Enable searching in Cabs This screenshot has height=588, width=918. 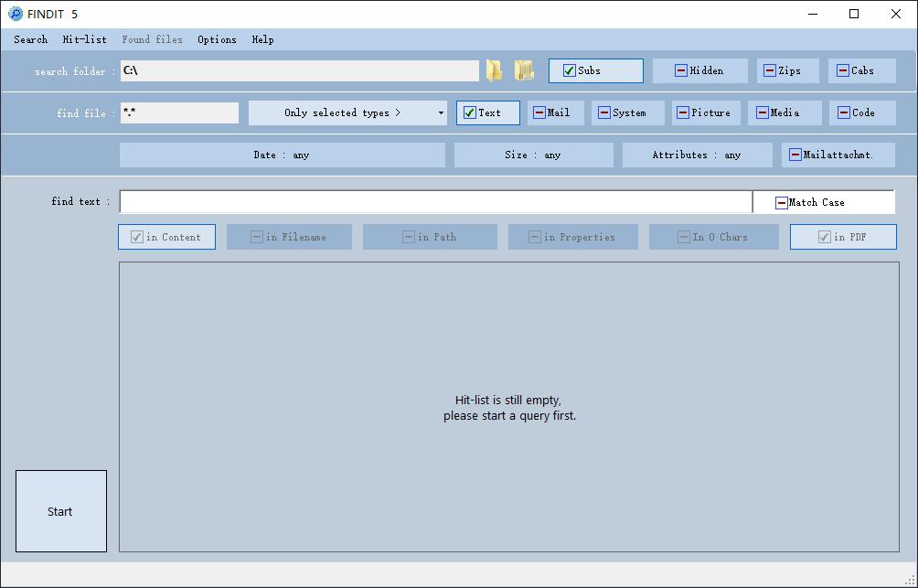[862, 70]
